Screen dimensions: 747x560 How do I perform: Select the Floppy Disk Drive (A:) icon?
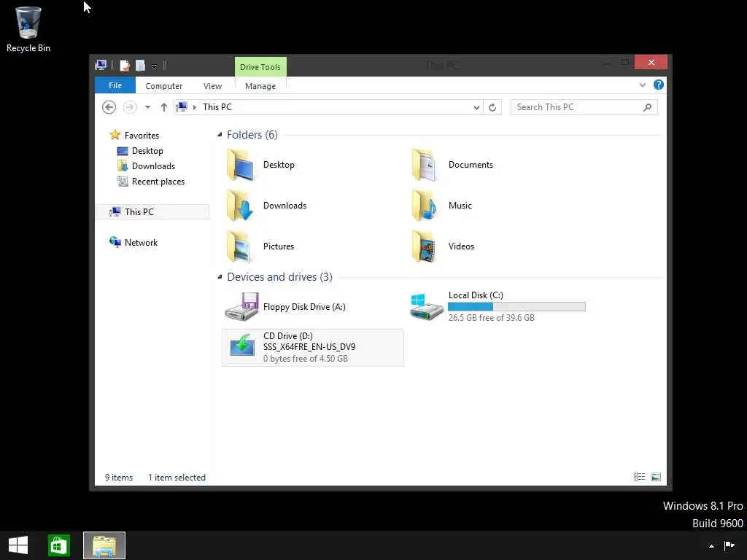(242, 307)
